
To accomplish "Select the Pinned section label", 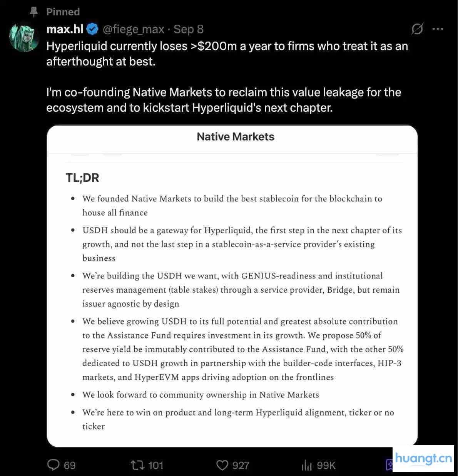I will pos(63,12).
